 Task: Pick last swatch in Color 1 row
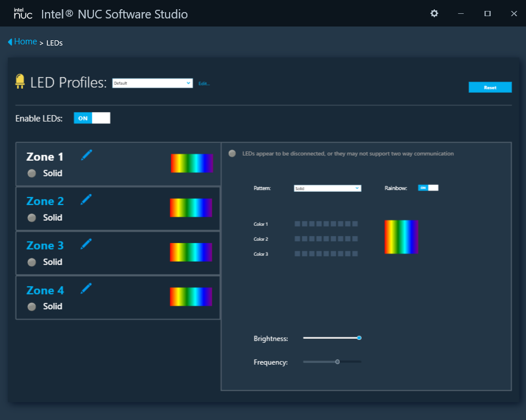[x=355, y=224]
